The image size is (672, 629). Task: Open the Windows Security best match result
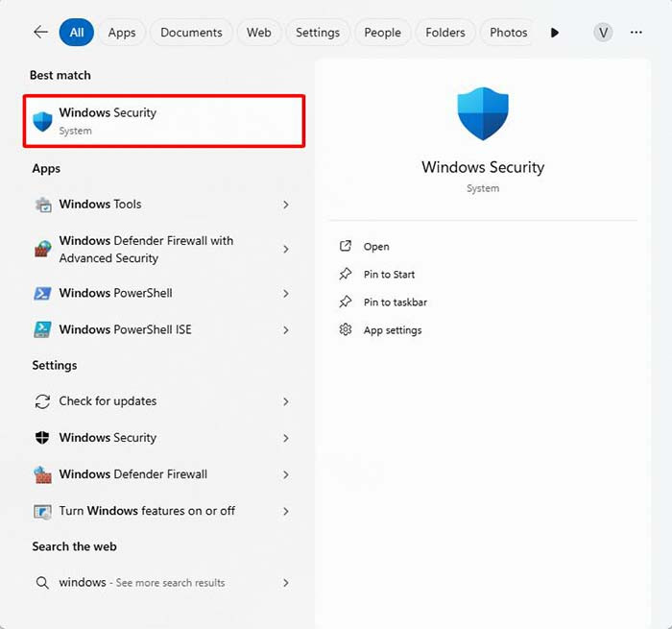click(x=164, y=121)
